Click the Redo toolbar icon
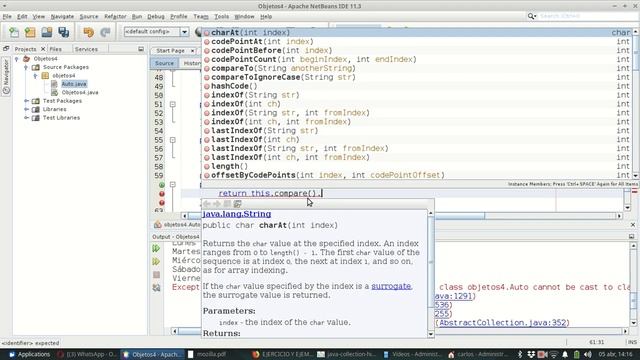Screen dimensions: 640x360 coord(105,32)
